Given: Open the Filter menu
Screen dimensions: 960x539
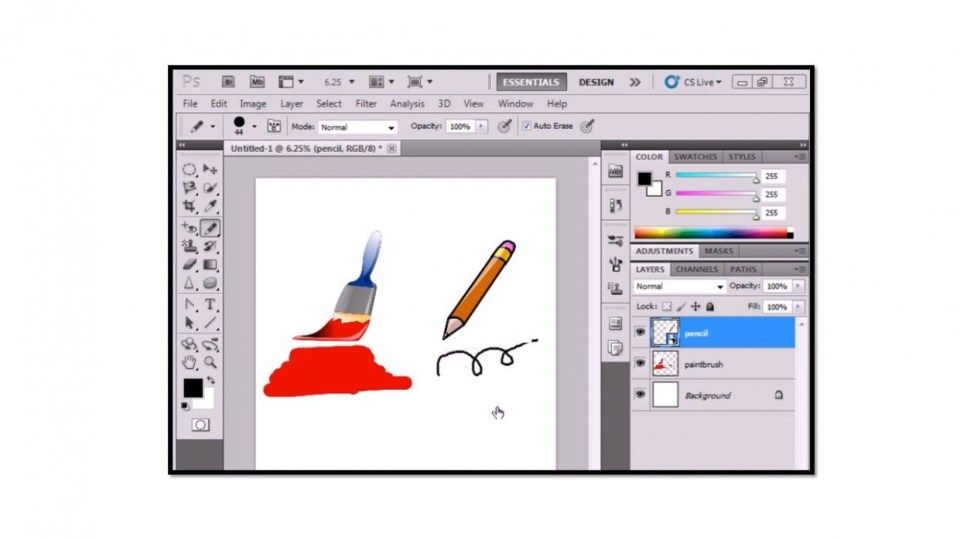Looking at the screenshot, I should (x=366, y=104).
